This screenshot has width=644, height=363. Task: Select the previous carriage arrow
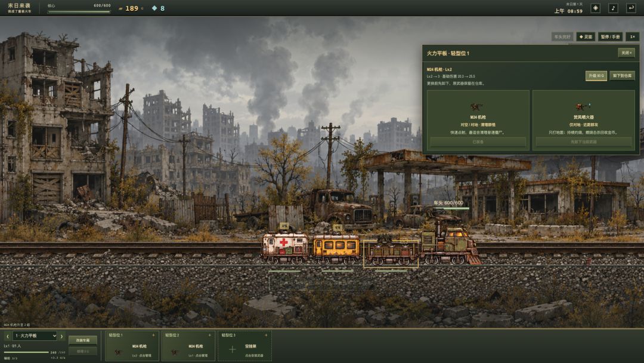click(x=7, y=336)
